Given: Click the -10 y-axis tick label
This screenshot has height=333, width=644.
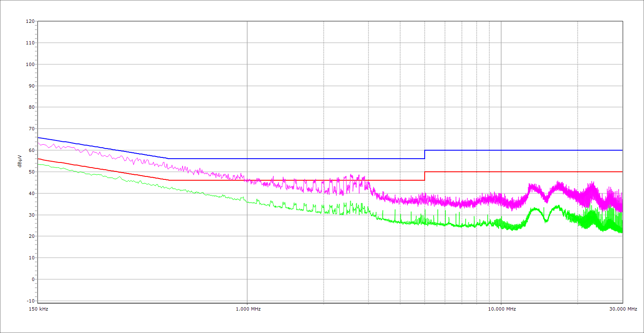Looking at the screenshot, I should (x=30, y=301).
